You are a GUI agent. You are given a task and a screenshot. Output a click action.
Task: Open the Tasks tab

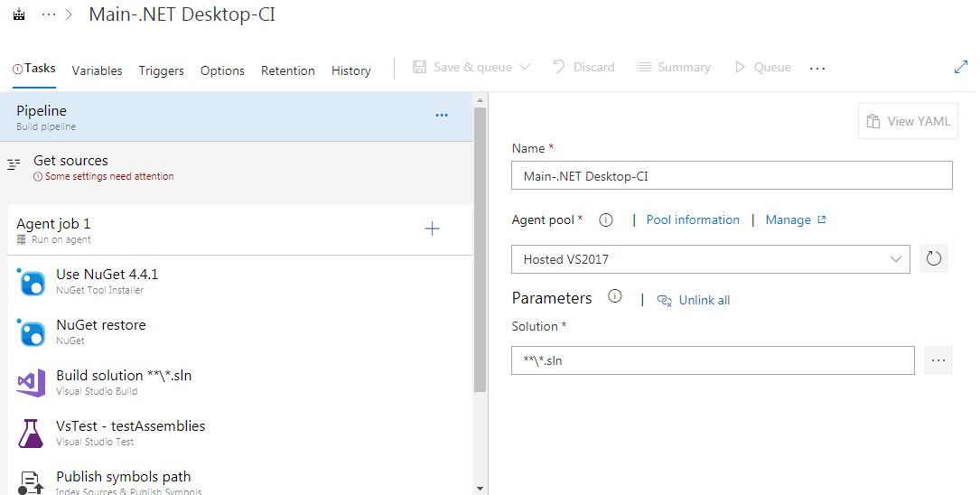(x=34, y=68)
